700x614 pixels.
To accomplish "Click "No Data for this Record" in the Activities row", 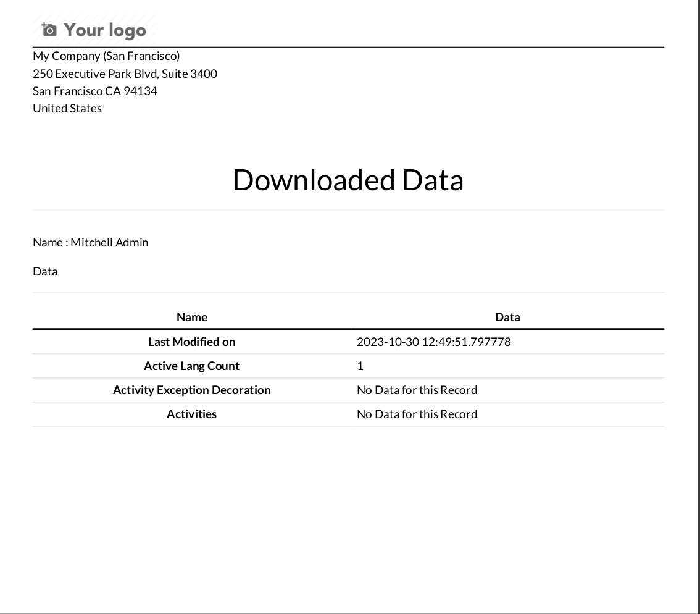I will (417, 414).
